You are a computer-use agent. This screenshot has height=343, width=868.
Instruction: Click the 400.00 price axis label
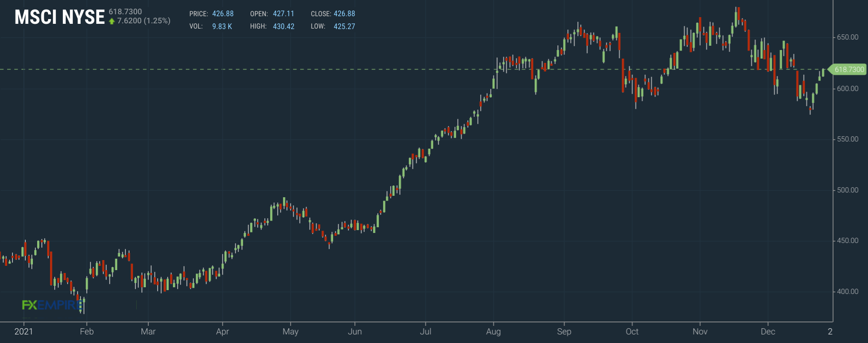point(848,292)
